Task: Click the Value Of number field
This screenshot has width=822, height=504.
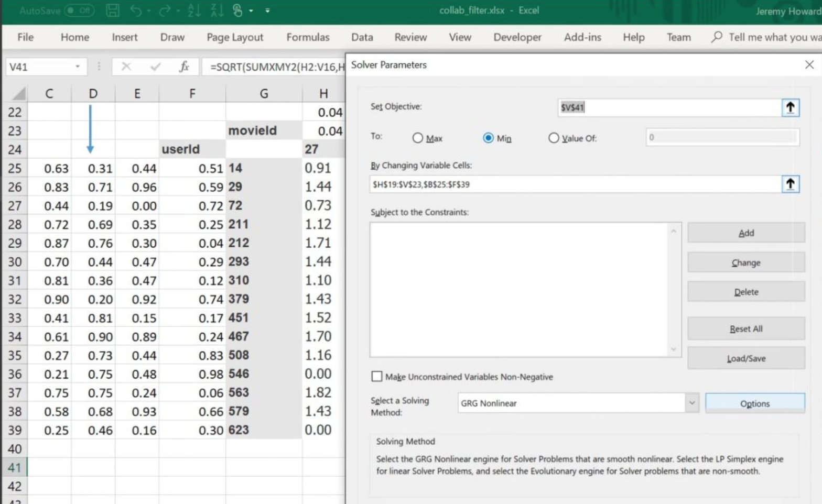Action: (x=722, y=137)
